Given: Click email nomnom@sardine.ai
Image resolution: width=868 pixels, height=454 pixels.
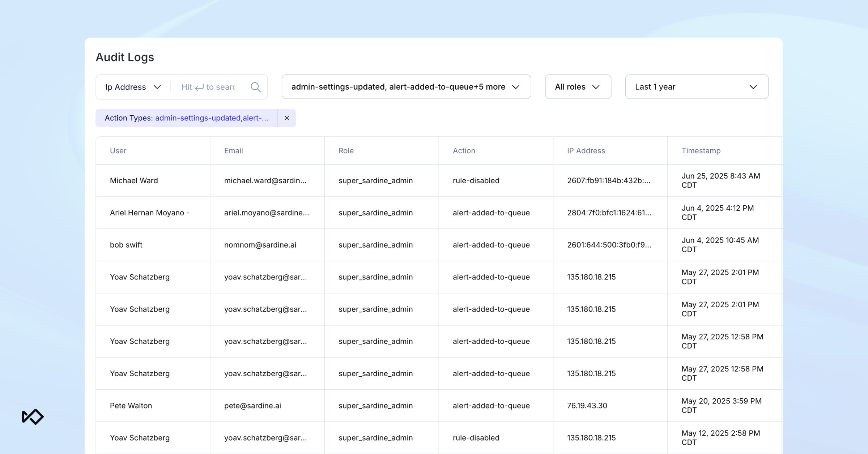Looking at the screenshot, I should (x=260, y=245).
